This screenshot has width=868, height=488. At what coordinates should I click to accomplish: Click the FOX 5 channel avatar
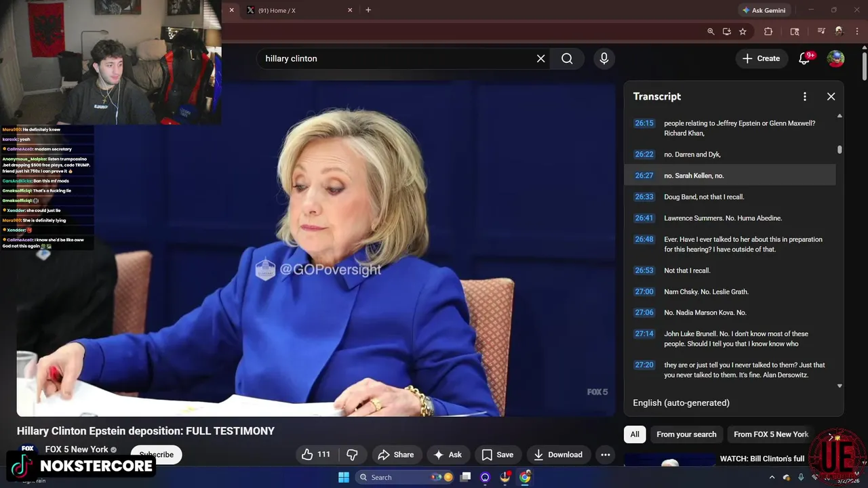click(x=27, y=449)
